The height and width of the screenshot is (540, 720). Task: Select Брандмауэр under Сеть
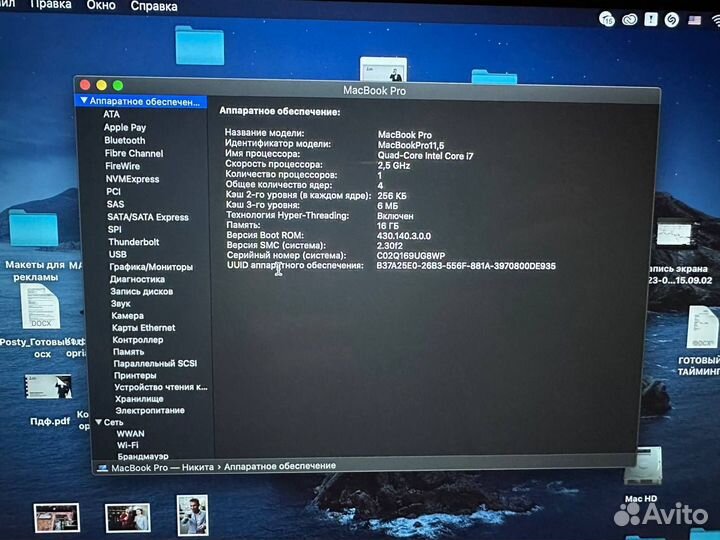coord(143,456)
